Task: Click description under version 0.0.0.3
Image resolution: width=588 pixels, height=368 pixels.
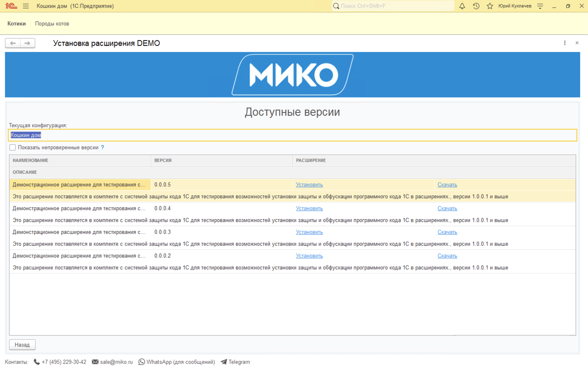Action: [x=293, y=244]
